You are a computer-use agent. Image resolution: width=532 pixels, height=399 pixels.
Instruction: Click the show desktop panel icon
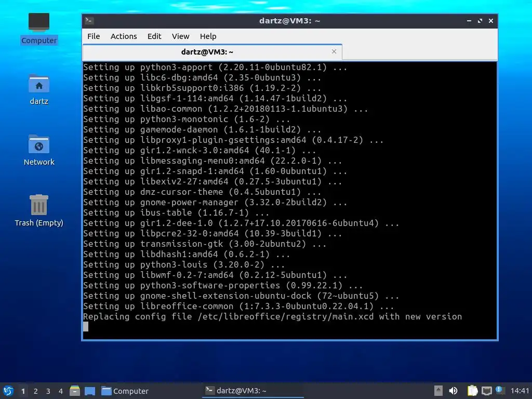[90, 391]
